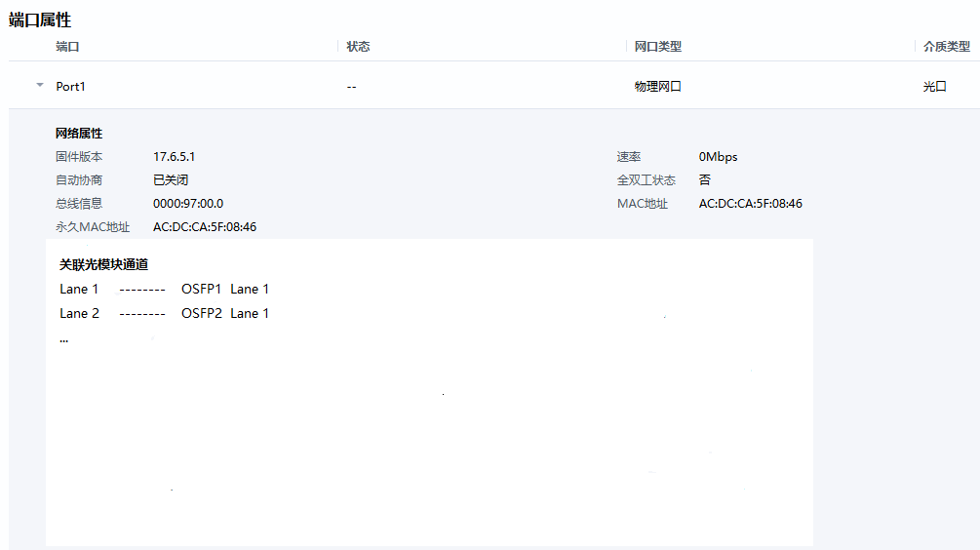The height and width of the screenshot is (550, 980).
Task: Expand more lanes via the ellipsis
Action: coord(64,339)
